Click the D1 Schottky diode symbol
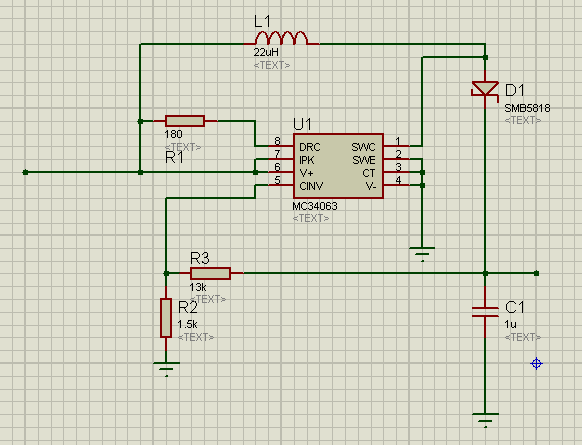Viewport: 582px width, 445px height. tap(485, 89)
